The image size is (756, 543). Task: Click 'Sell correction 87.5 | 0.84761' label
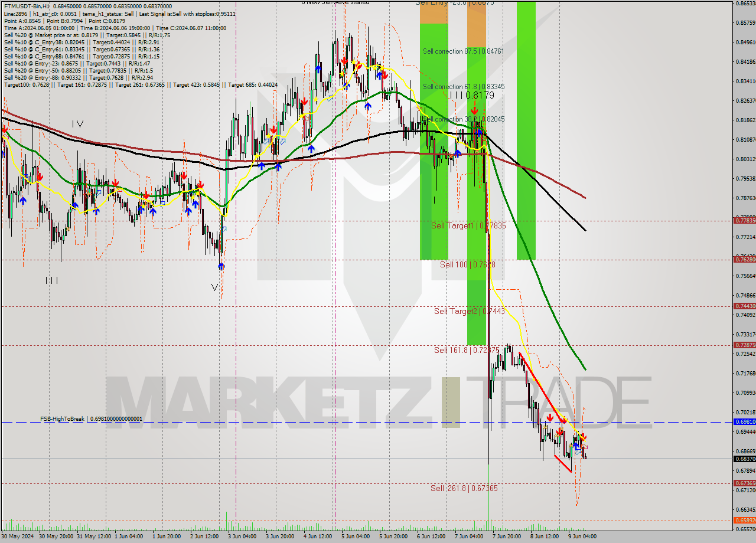[463, 51]
